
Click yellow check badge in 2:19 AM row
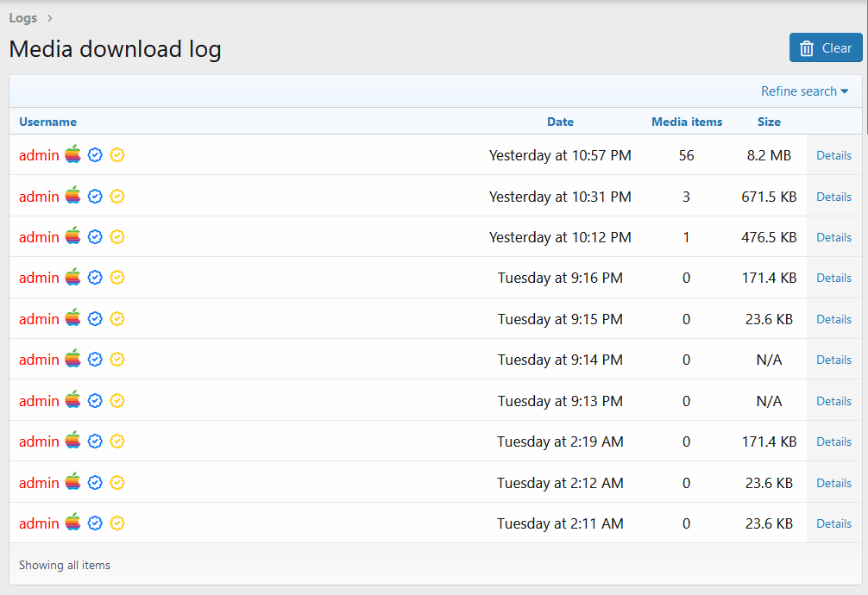click(x=117, y=442)
